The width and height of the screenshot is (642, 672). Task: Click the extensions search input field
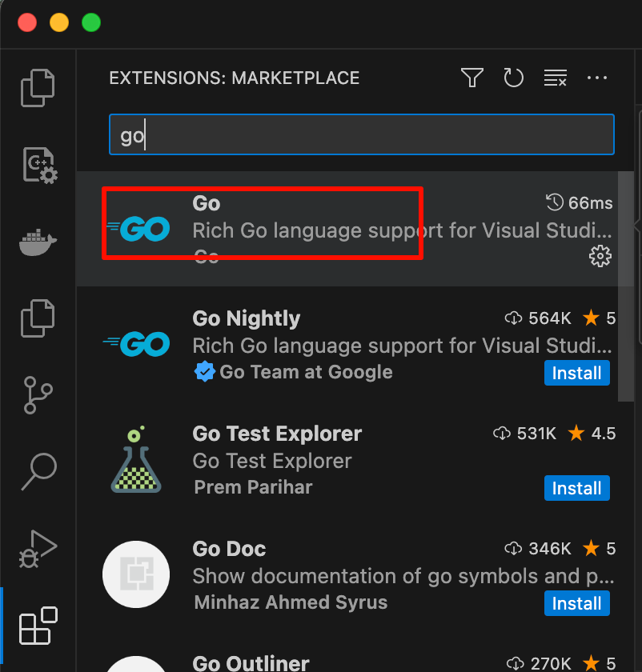pyautogui.click(x=360, y=135)
